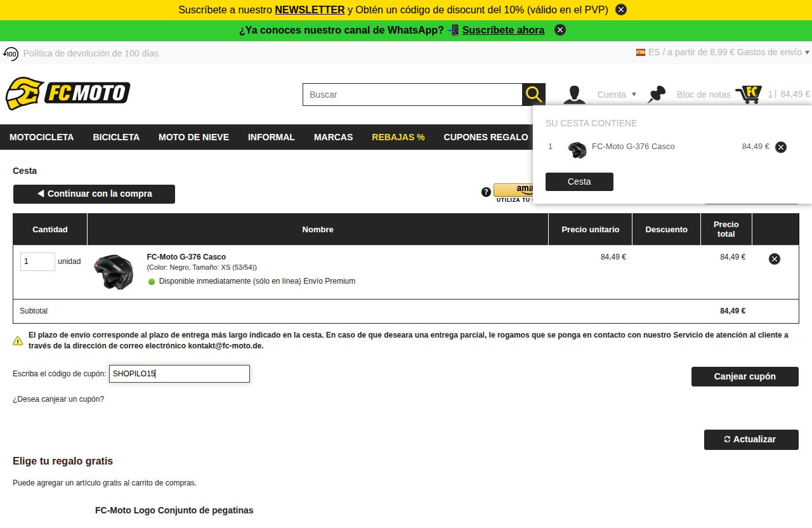Viewport: 812px width, 528px height.
Task: Focus the Buscar search field
Action: [x=412, y=95]
